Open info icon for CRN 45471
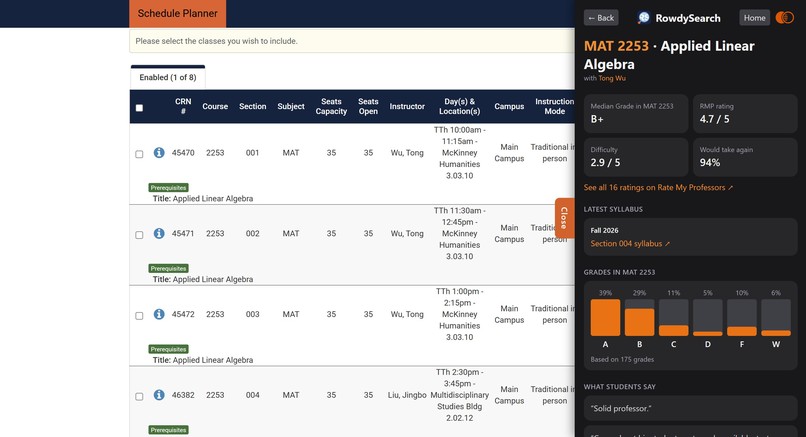 (159, 233)
